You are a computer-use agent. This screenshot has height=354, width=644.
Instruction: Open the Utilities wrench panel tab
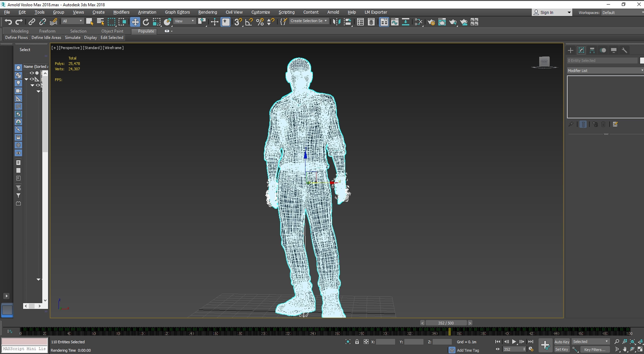tap(625, 50)
